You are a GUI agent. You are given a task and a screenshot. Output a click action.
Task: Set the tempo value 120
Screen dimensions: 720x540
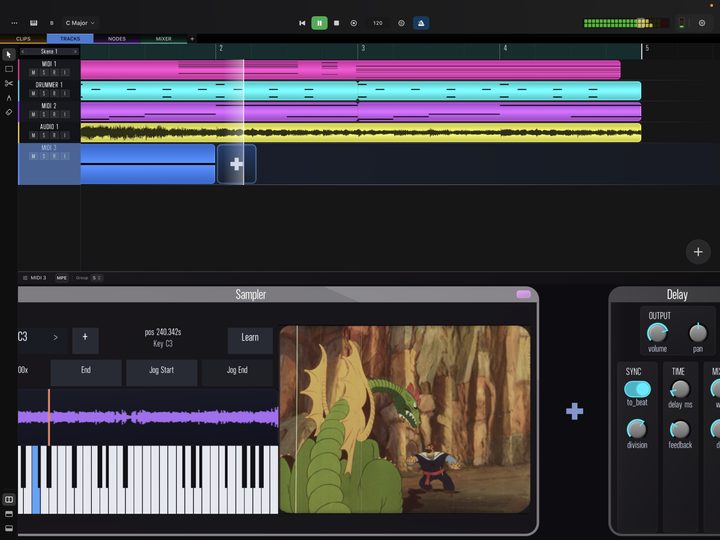click(x=377, y=23)
